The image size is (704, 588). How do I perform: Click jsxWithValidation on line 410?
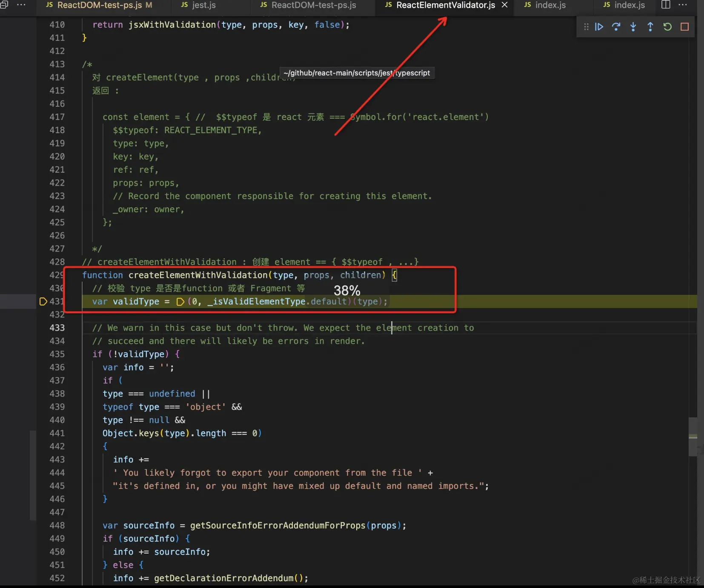coord(172,25)
